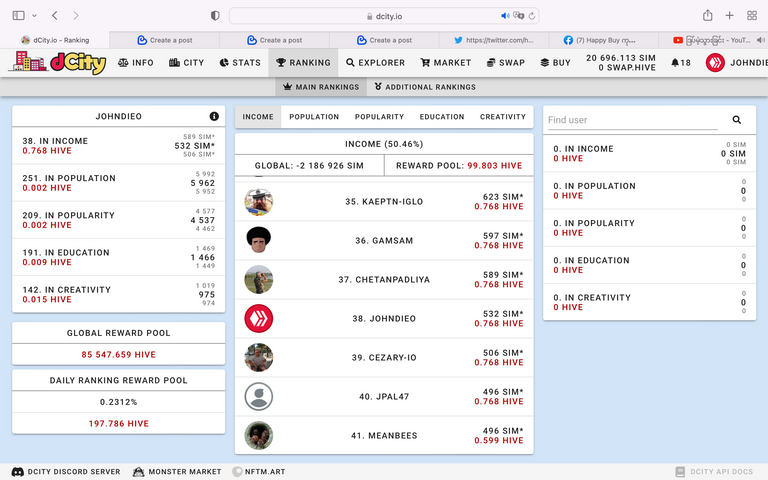Click MEANBEES's avatar

259,435
